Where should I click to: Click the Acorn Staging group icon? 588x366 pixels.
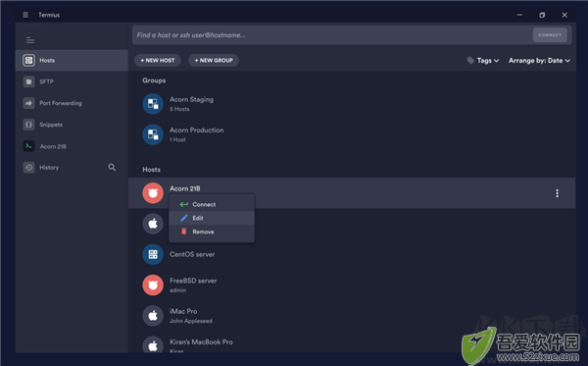[153, 104]
